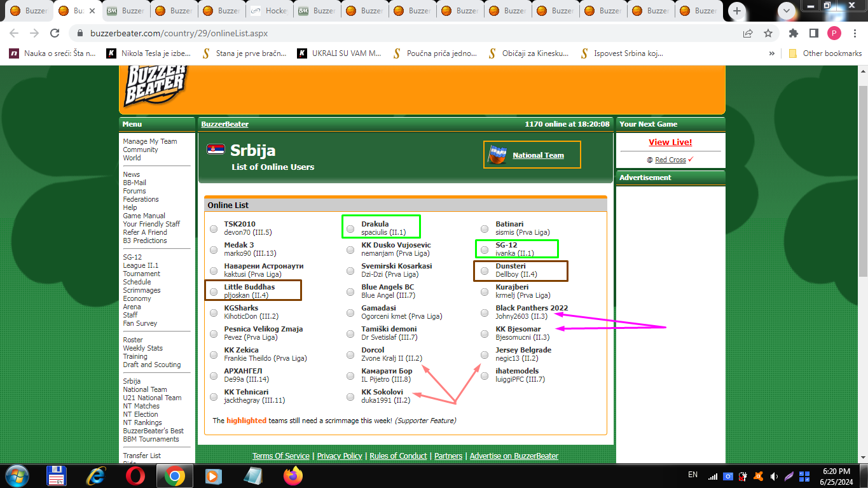Select the TSK2010 radio button
The width and height of the screenshot is (868, 488).
coord(213,228)
